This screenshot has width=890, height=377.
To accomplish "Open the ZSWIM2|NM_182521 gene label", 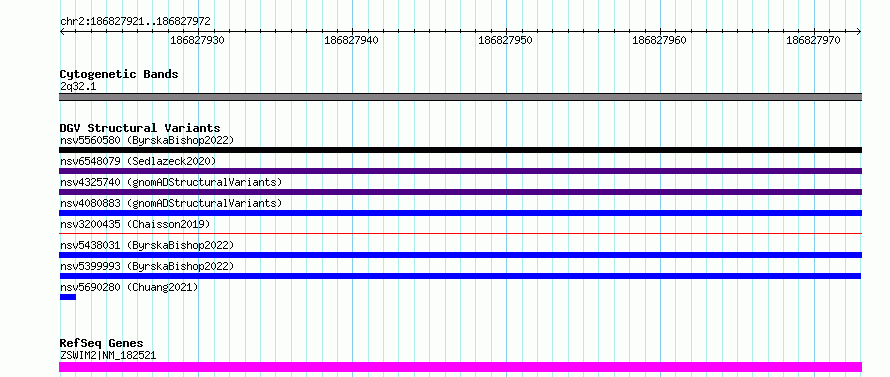I will 108,356.
